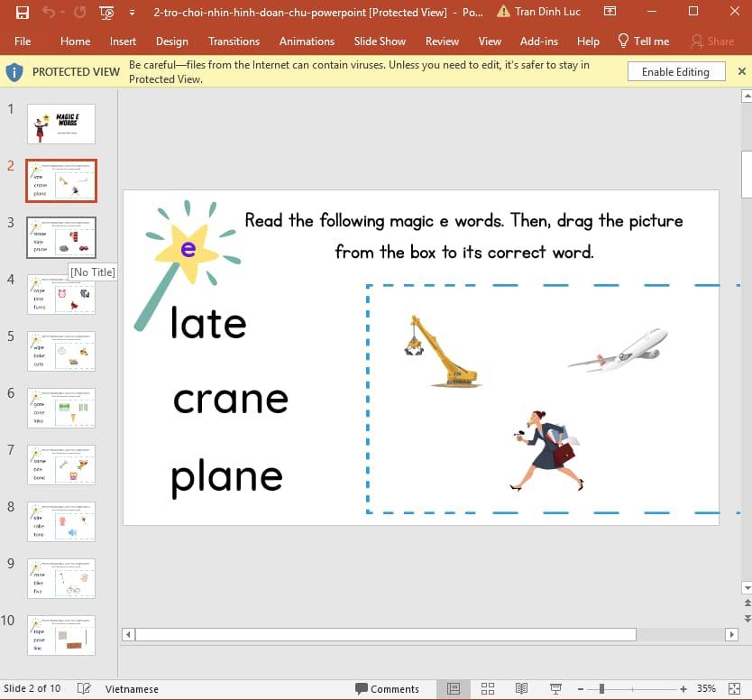This screenshot has width=752, height=700.
Task: Click the Enable Editing button
Action: [x=676, y=71]
